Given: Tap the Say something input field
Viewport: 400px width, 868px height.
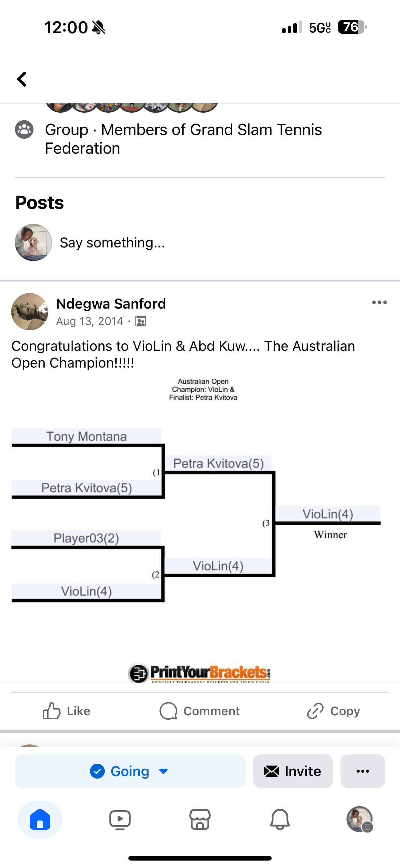Looking at the screenshot, I should [113, 242].
